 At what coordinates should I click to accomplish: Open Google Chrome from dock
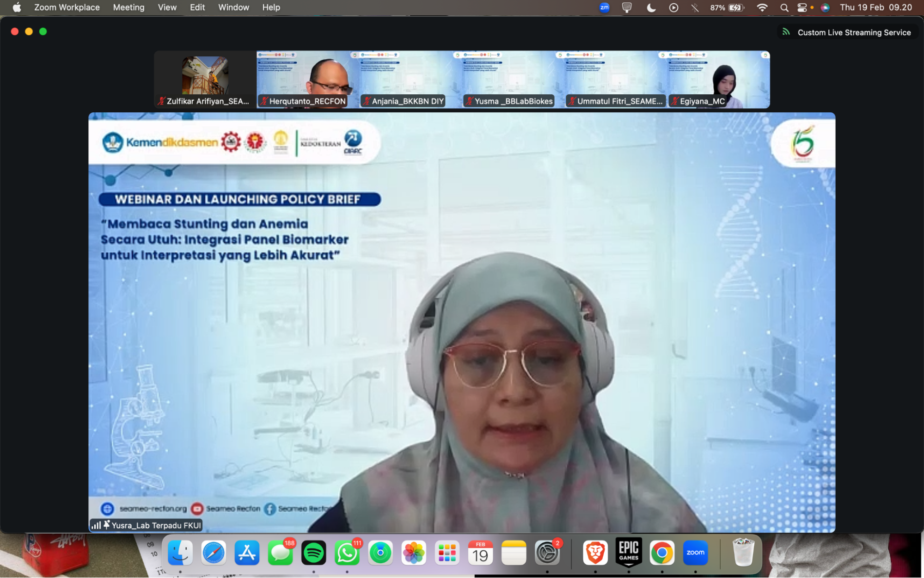662,553
